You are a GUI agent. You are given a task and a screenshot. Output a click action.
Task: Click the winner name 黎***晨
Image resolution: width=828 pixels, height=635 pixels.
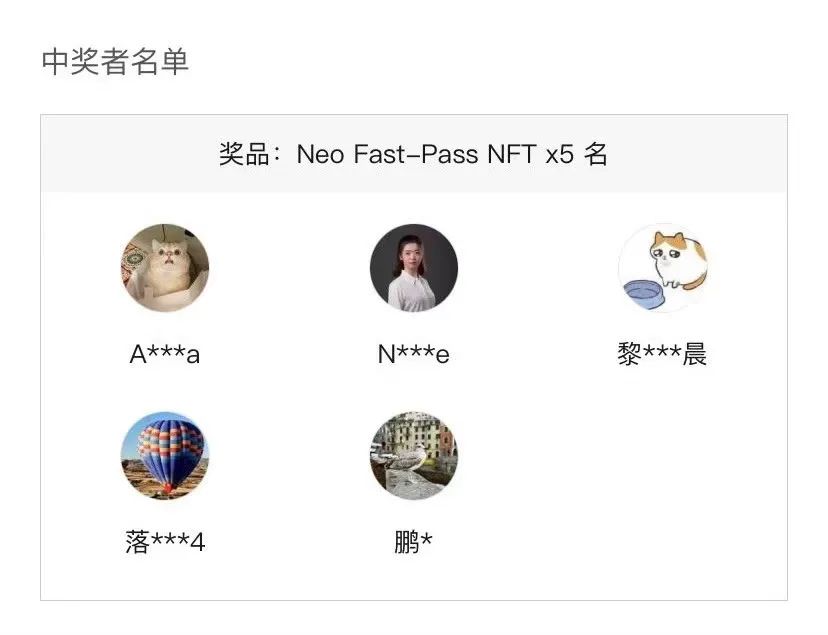pyautogui.click(x=663, y=355)
